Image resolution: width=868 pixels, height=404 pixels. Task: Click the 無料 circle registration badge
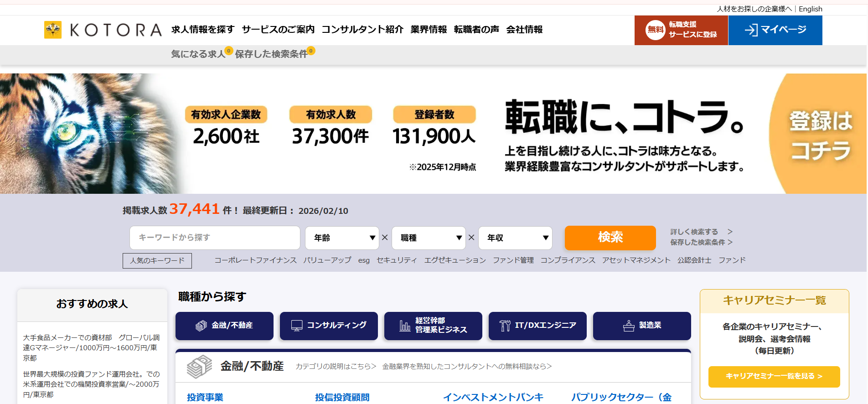[655, 30]
